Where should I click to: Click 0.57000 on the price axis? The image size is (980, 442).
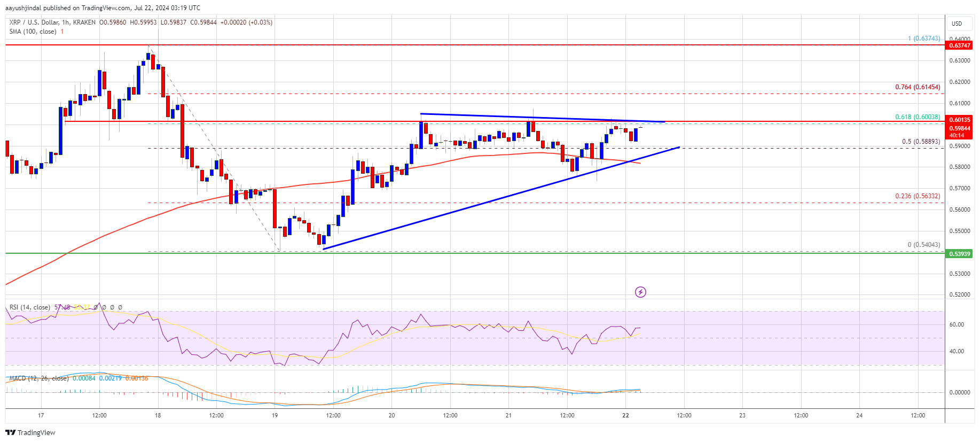(959, 188)
